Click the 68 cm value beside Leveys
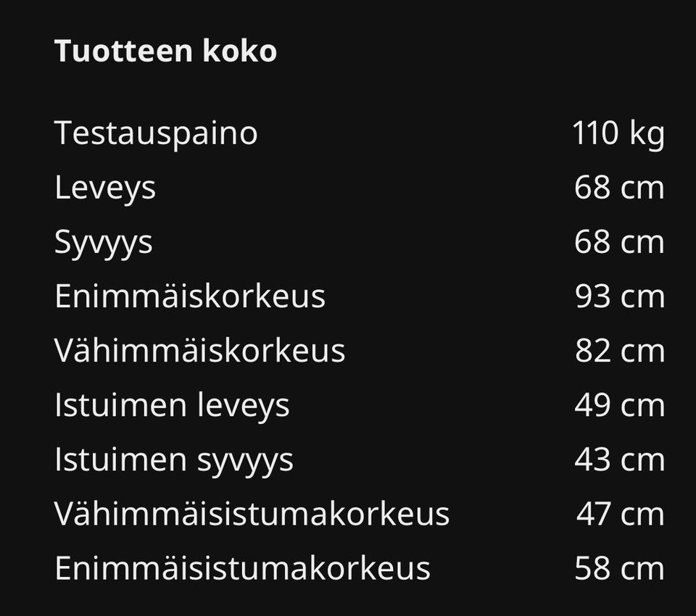 tap(619, 188)
